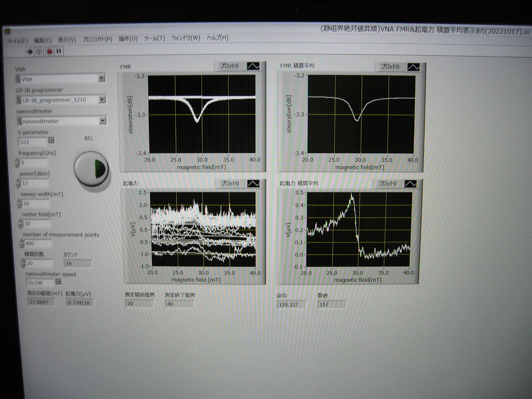Click the center field value showing 30
The image size is (532, 399).
pos(37,223)
